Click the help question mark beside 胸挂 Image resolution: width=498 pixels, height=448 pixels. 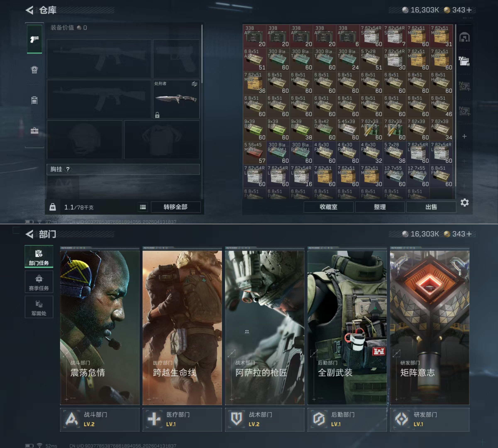[x=68, y=169]
